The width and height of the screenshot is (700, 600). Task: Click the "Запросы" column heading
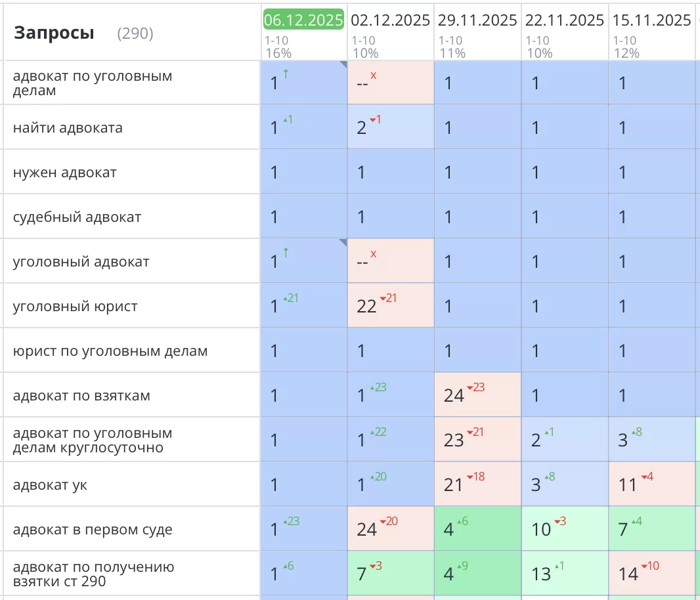[54, 33]
